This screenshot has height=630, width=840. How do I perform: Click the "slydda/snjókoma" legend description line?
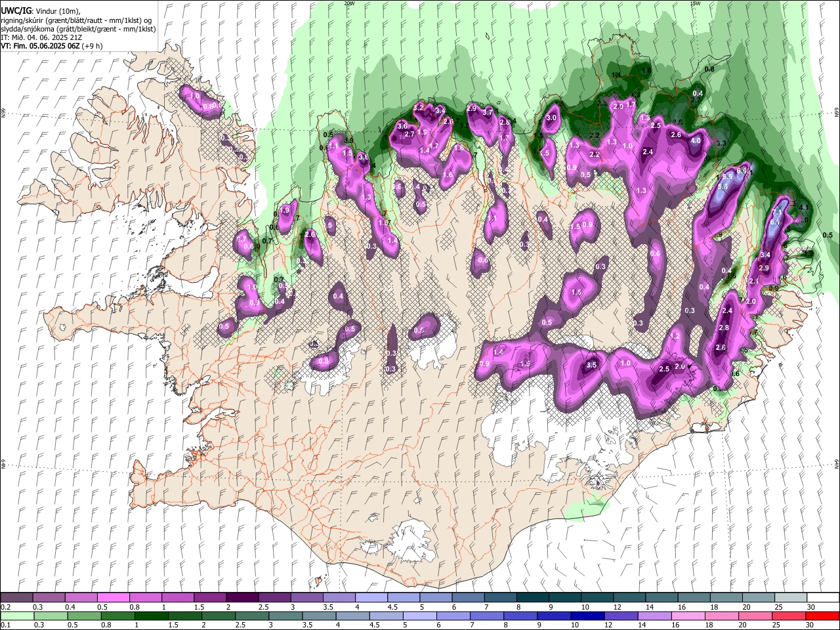[x=78, y=29]
